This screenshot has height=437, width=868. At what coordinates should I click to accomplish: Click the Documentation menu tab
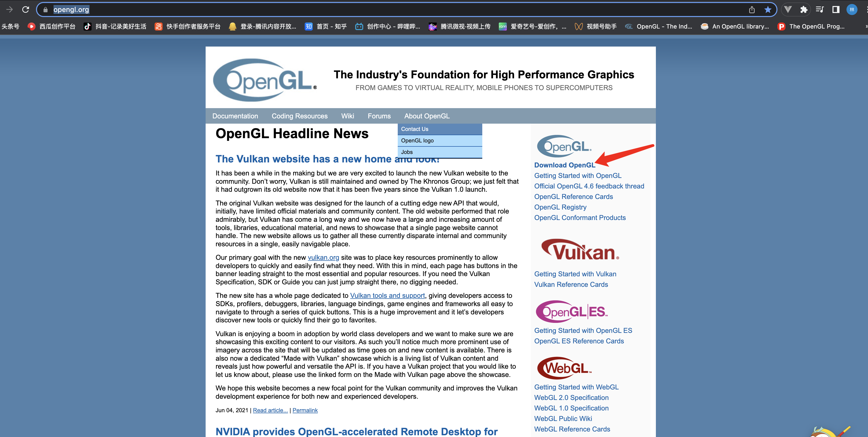(235, 115)
